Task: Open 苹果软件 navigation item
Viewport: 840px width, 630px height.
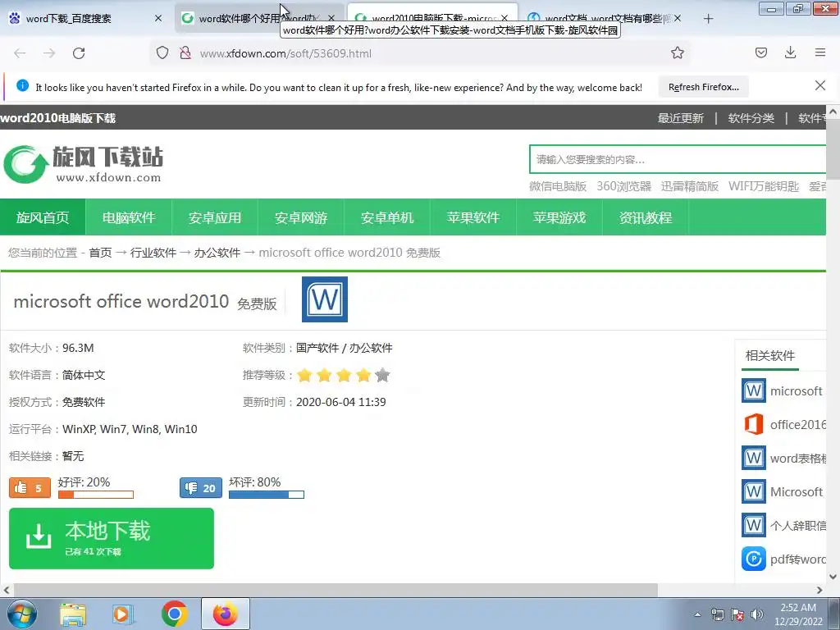Action: coord(473,217)
